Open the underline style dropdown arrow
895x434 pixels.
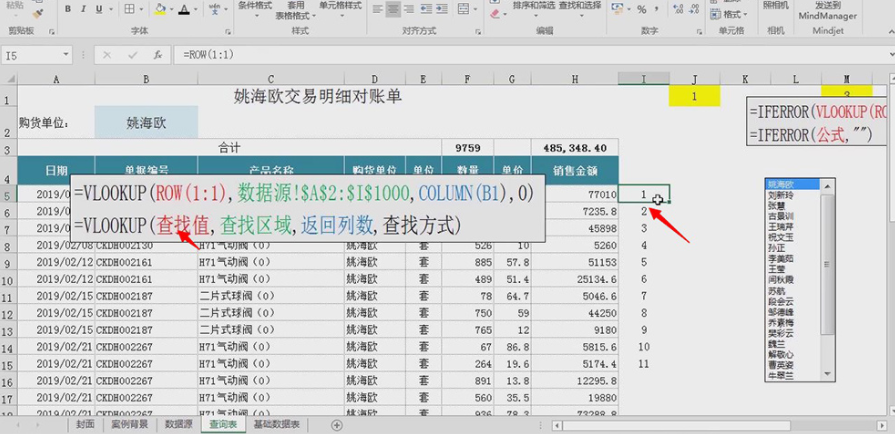pos(110,10)
